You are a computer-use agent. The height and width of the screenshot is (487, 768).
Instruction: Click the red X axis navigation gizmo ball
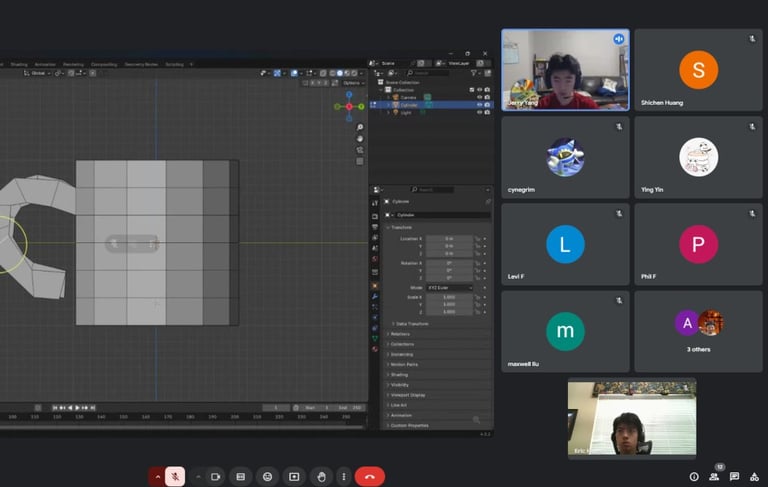349,106
